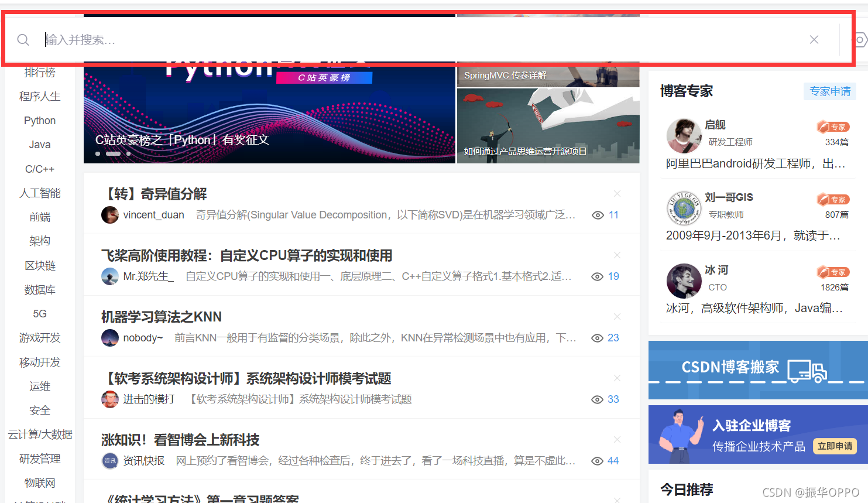
Task: Click 专家 badge beside 启舰
Action: (x=833, y=126)
